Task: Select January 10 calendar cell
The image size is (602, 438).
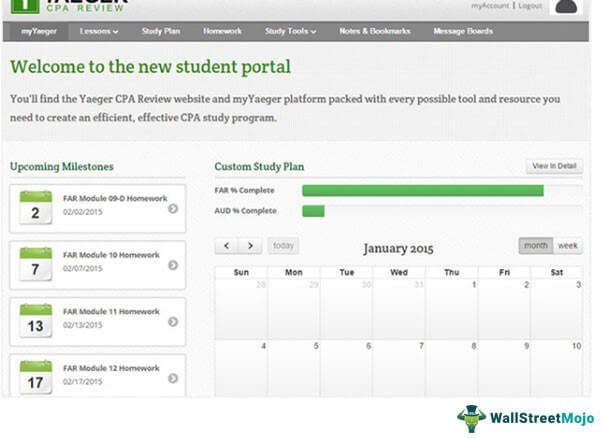Action: pyautogui.click(x=557, y=369)
